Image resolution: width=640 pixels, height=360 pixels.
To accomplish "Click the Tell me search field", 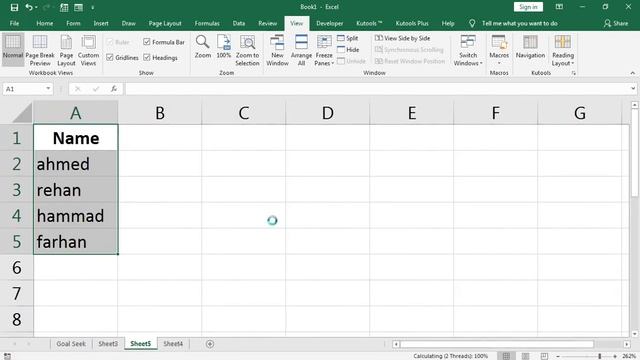I will (520, 23).
